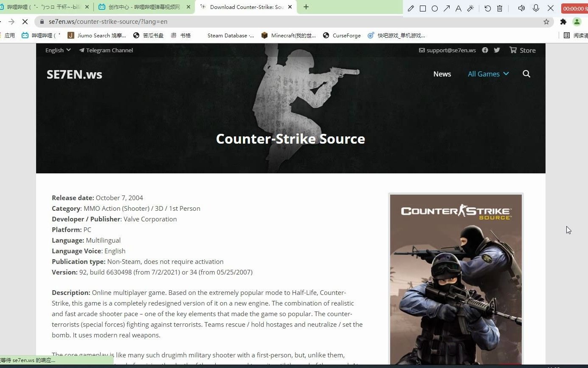This screenshot has height=368, width=588.
Task: Go forward in browser history
Action: 11,22
